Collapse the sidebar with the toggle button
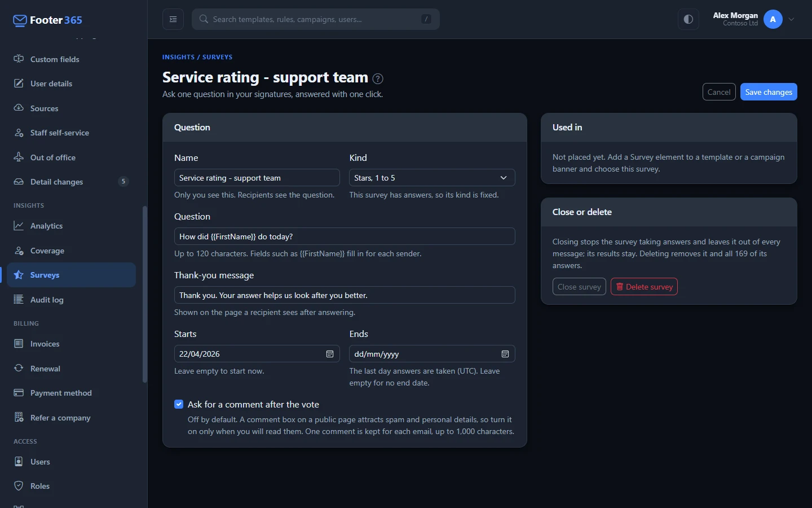Viewport: 812px width, 508px height. 173,19
